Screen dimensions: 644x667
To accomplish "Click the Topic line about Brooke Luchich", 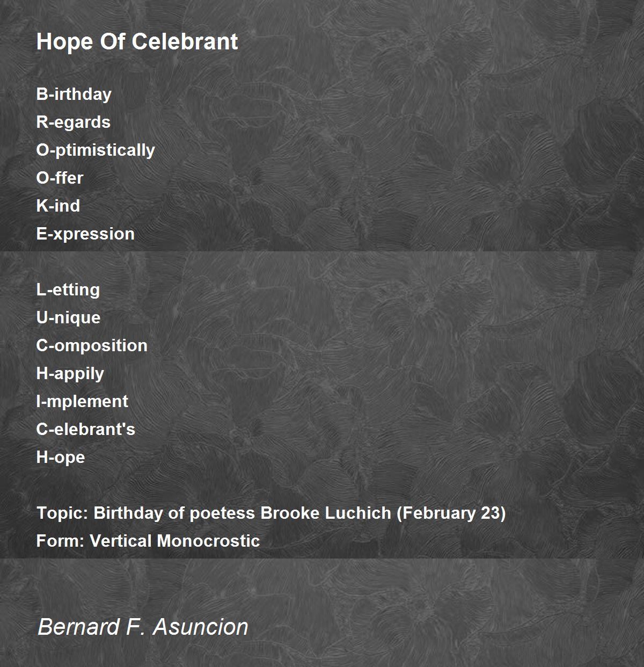I will pos(271,513).
